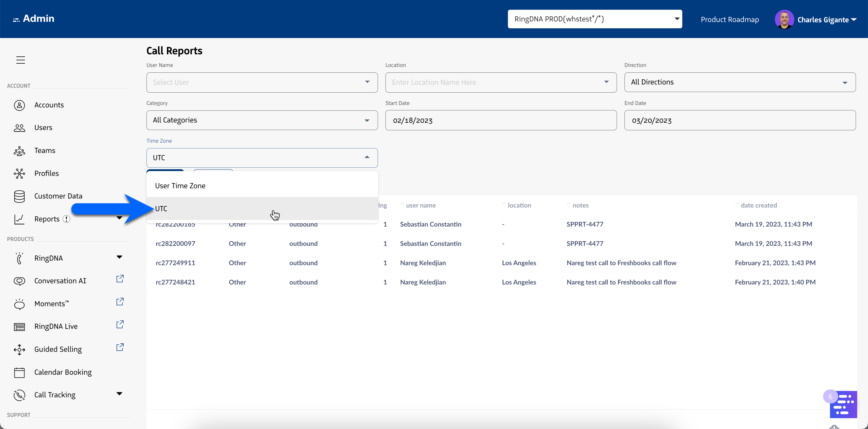Viewport: 868px width, 429px height.
Task: Open the All Directions dropdown
Action: 740,82
